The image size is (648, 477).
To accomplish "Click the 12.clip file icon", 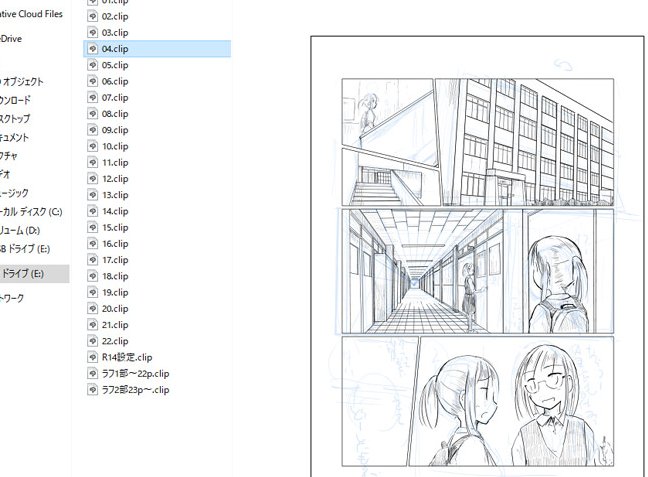I will (x=93, y=179).
